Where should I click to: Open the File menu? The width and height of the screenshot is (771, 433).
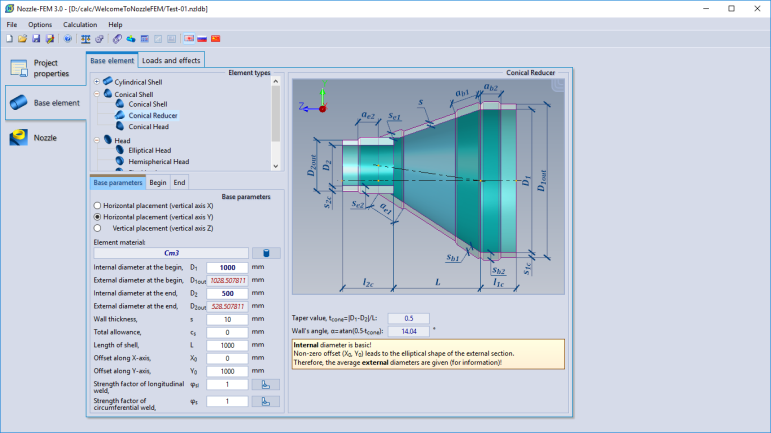[x=12, y=25]
